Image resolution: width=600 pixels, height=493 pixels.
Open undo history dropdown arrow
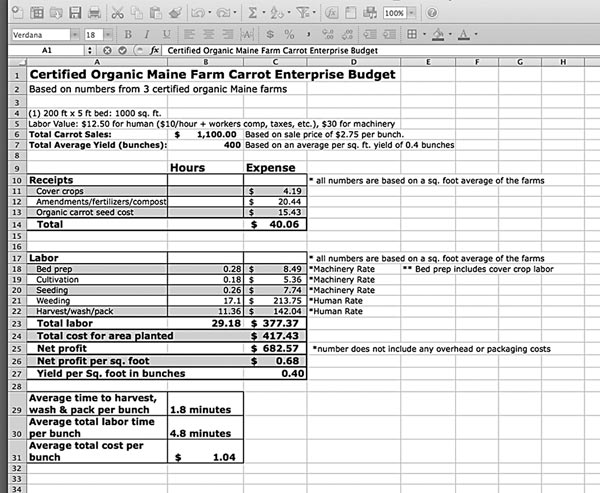pyautogui.click(x=210, y=13)
